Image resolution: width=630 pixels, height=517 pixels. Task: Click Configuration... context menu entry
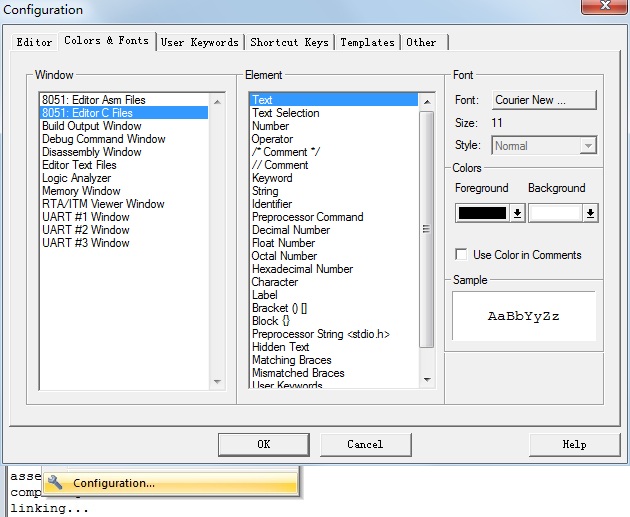click(x=114, y=483)
